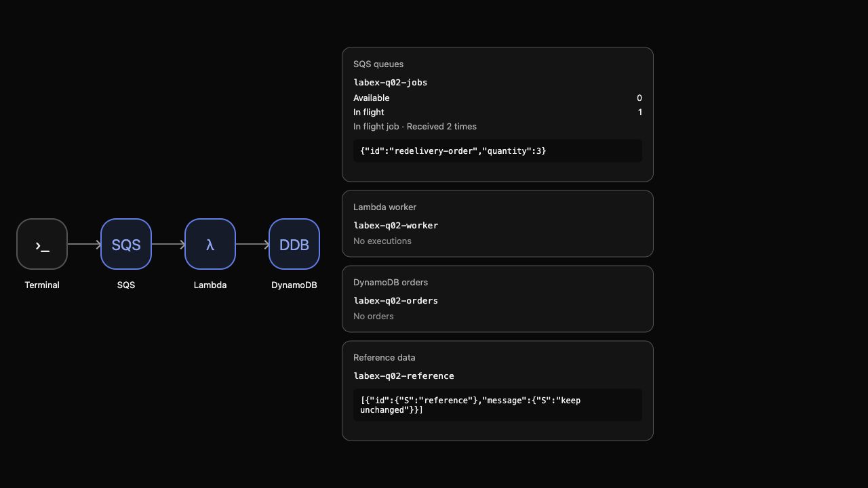Select the Lambda node icon

pyautogui.click(x=210, y=244)
